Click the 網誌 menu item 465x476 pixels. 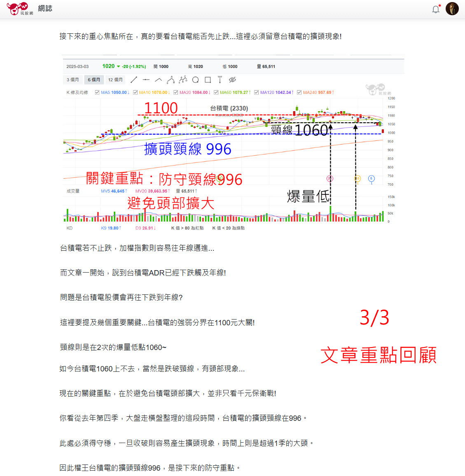click(44, 8)
